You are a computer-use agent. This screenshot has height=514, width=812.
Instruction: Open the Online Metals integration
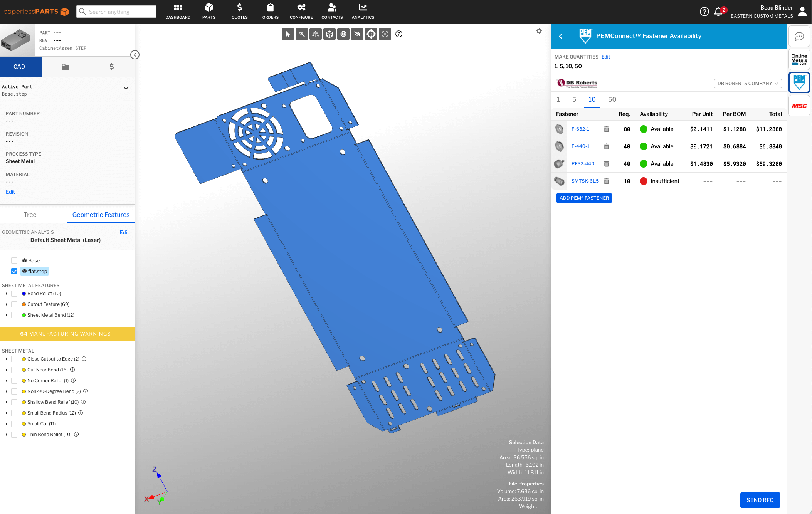click(799, 59)
